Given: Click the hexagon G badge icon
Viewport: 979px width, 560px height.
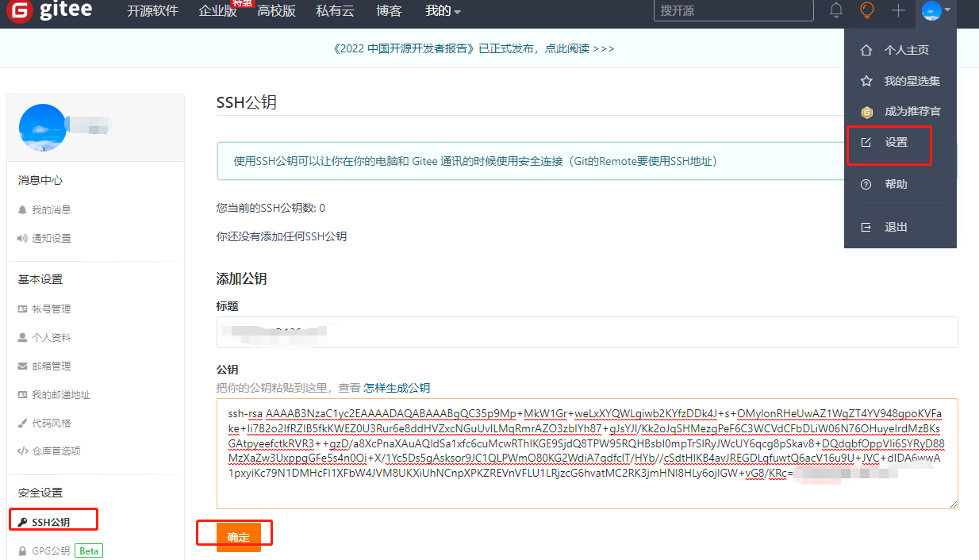Looking at the screenshot, I should point(866,112).
